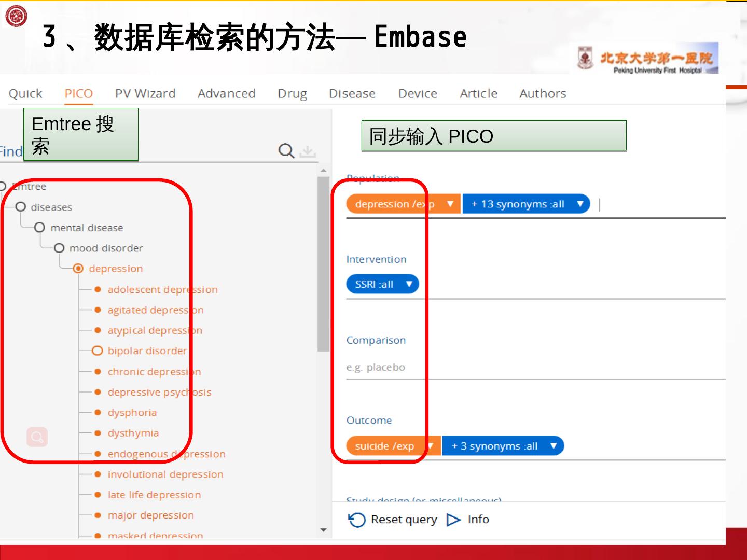The width and height of the screenshot is (747, 560).
Task: Click the Comparison section label
Action: coord(376,340)
